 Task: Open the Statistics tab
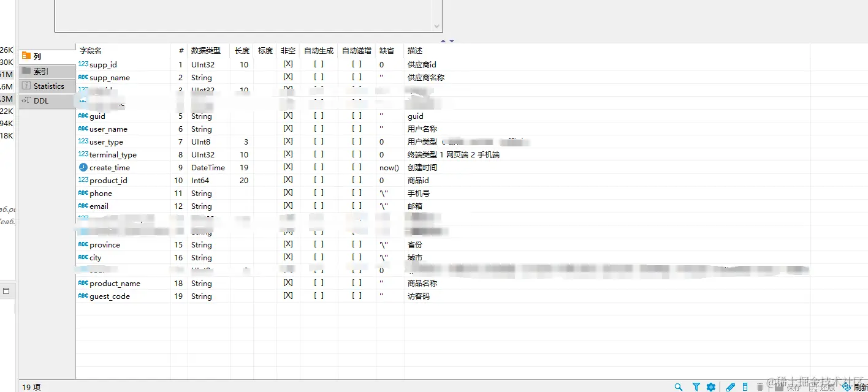[47, 86]
